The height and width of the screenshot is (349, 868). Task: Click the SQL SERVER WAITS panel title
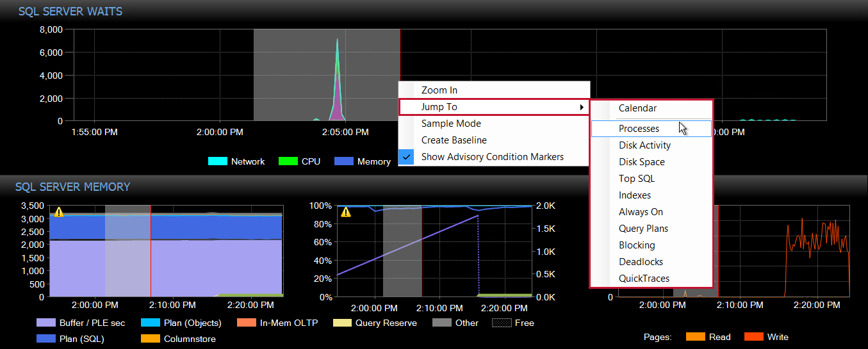70,12
